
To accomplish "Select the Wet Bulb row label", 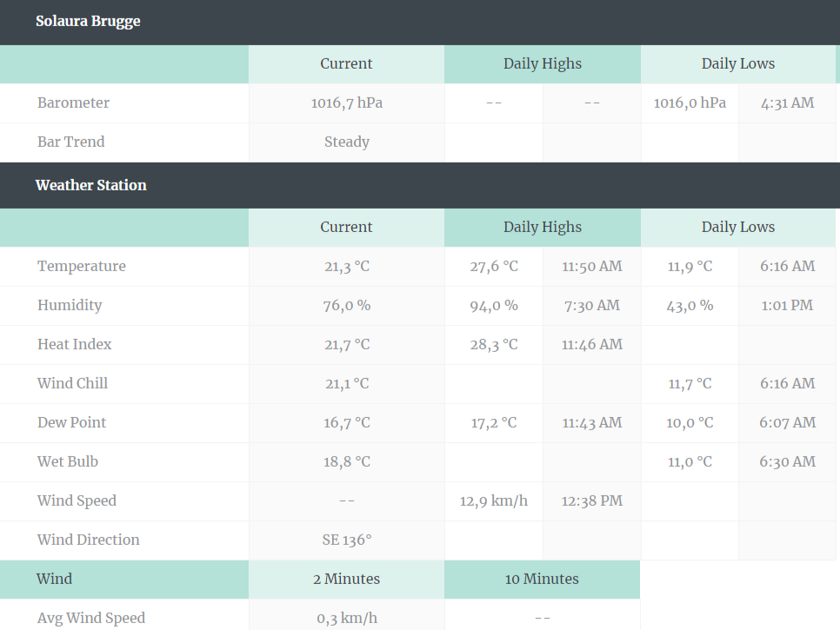I will click(x=68, y=461).
